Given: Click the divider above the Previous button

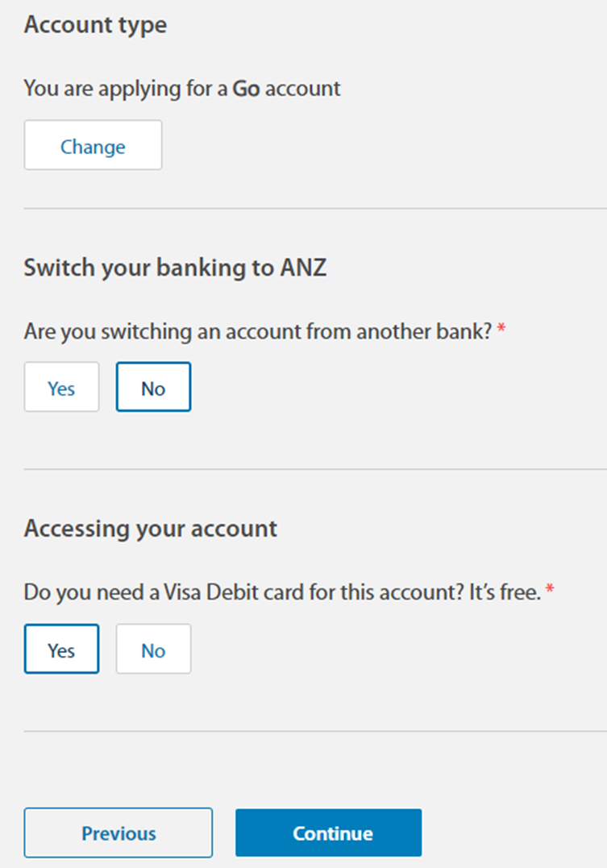Looking at the screenshot, I should coord(314,732).
